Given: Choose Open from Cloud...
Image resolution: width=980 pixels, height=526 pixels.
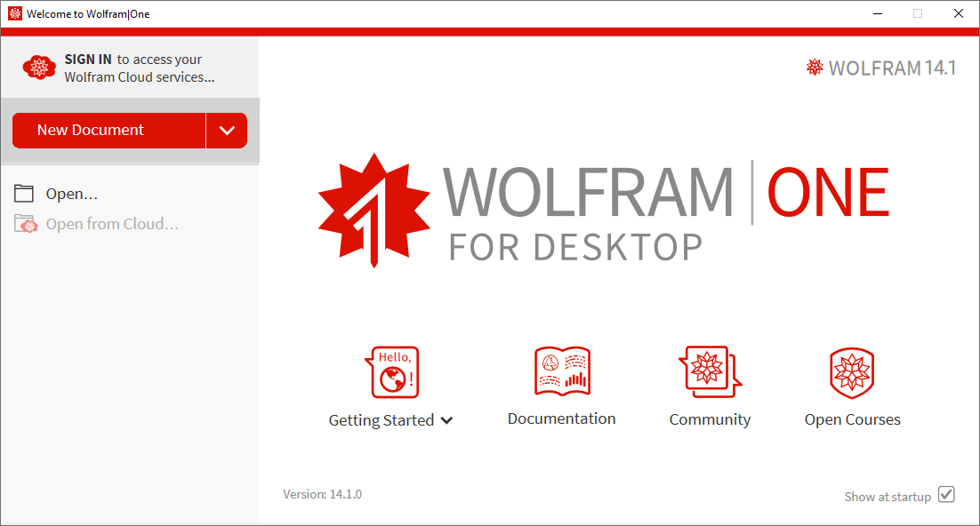Looking at the screenshot, I should coord(112,224).
